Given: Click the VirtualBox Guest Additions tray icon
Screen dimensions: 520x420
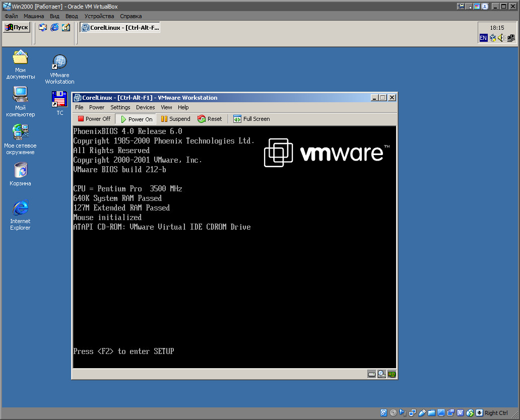Looking at the screenshot, I should [x=493, y=38].
